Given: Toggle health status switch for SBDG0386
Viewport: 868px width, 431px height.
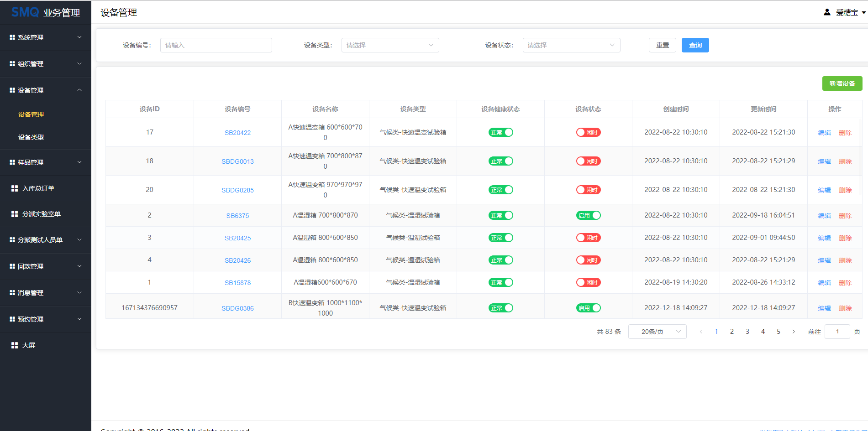Looking at the screenshot, I should click(501, 308).
